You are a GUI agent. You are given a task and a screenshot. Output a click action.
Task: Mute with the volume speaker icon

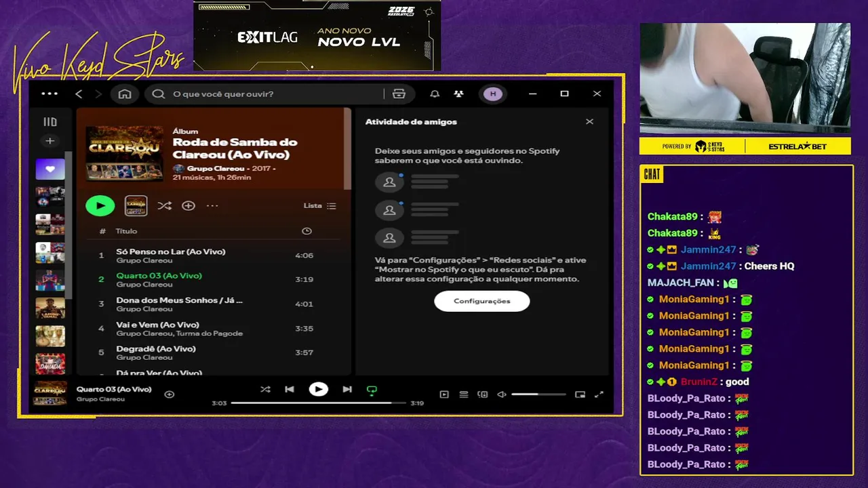(502, 394)
